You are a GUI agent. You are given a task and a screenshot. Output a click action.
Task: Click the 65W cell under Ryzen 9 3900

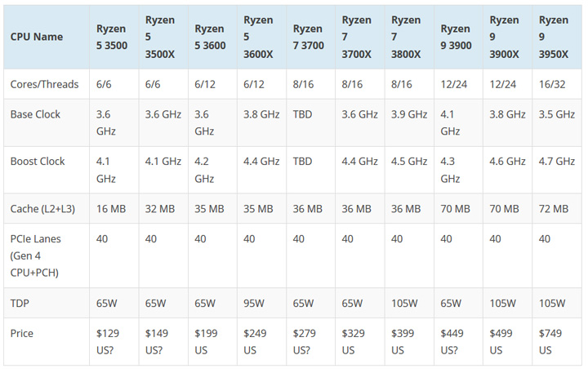[458, 303]
